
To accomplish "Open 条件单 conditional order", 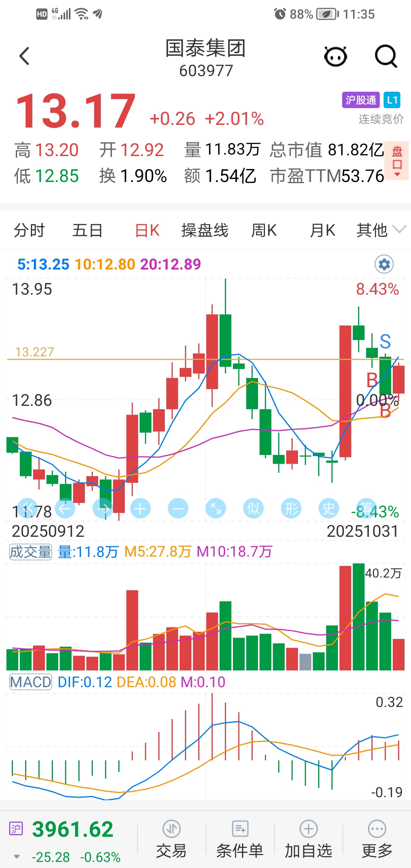I will pyautogui.click(x=240, y=840).
